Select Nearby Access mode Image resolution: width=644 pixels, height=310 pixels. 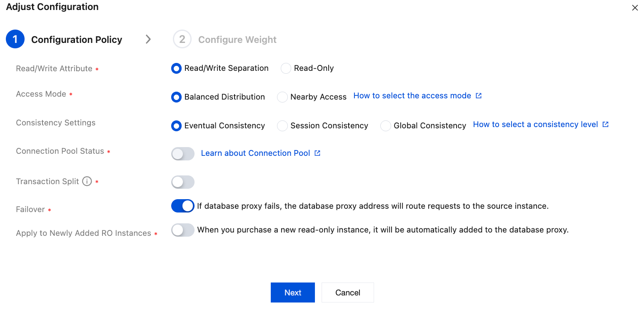[282, 97]
